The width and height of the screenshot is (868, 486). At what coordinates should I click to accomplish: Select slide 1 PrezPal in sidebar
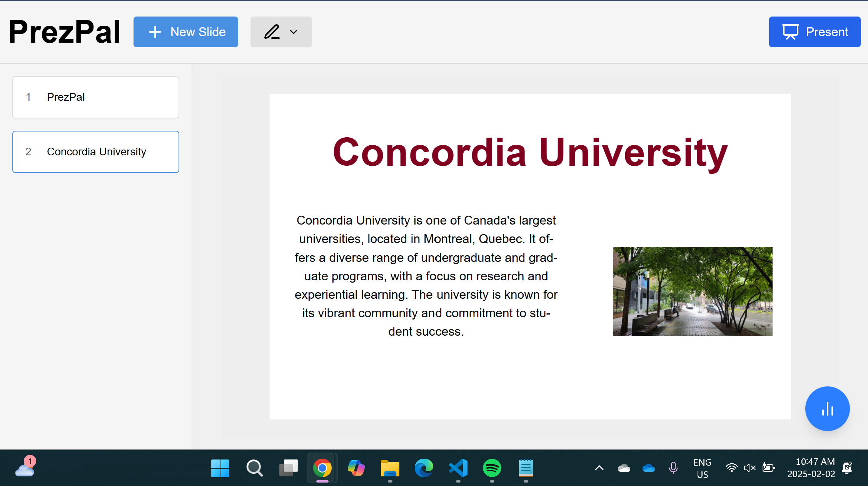click(96, 97)
